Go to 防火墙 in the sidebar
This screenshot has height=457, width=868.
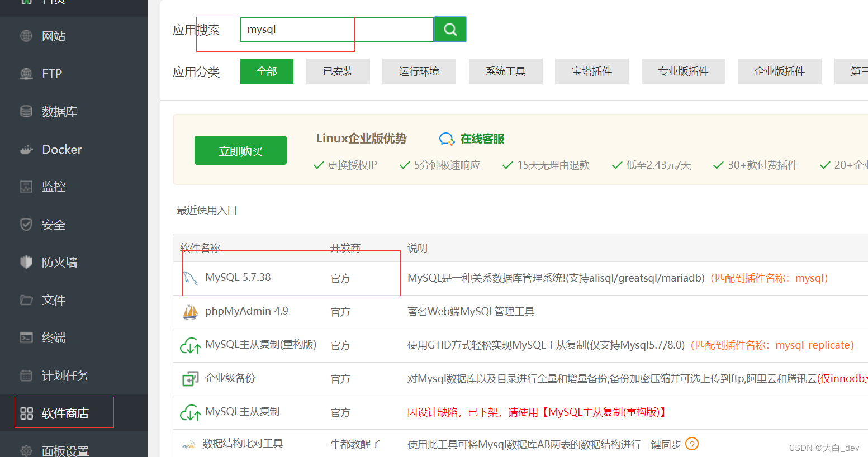coord(59,262)
